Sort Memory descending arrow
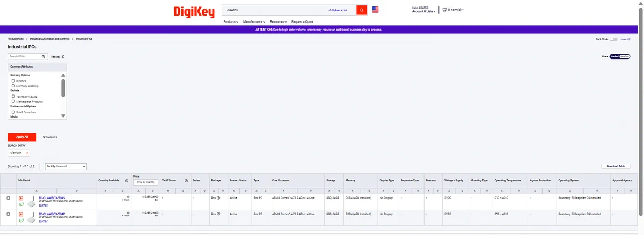The height and width of the screenshot is (235, 644). (368, 191)
